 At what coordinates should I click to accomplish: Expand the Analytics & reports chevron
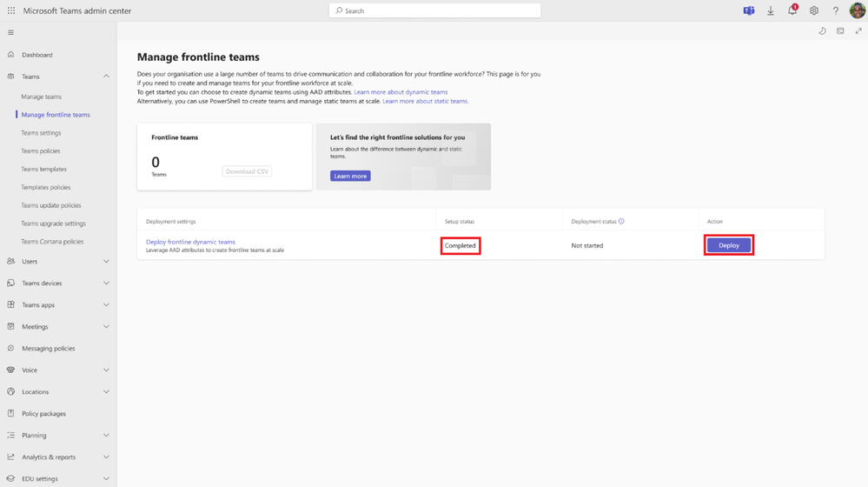106,457
